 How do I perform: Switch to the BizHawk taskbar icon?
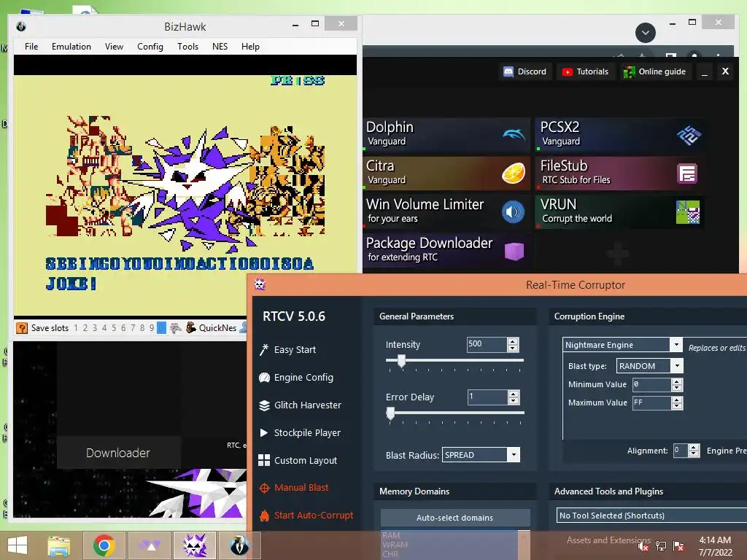239,545
